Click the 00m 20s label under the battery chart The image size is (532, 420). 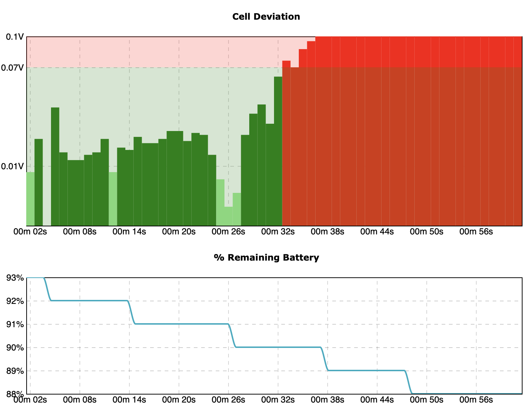pyautogui.click(x=179, y=400)
